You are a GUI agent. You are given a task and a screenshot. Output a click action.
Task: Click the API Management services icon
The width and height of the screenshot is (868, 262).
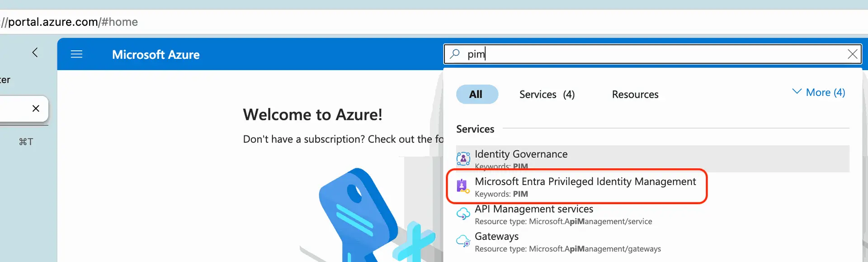463,214
